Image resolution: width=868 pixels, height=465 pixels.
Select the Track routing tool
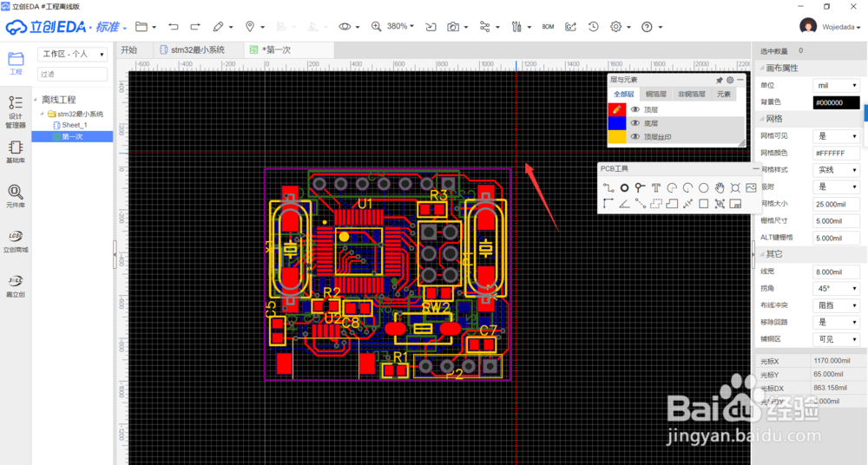coord(608,187)
